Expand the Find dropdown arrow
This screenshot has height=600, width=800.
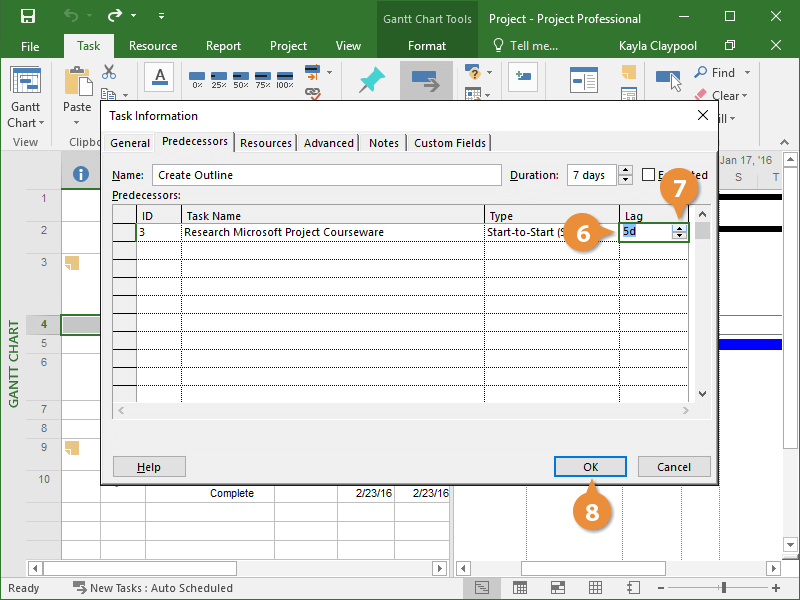click(x=747, y=73)
